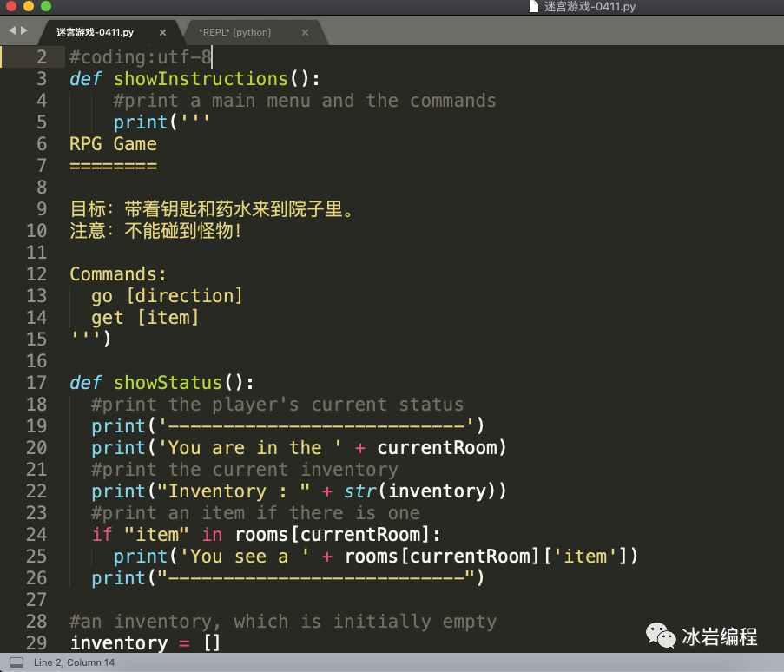Close the *REPL* [python] tab
The image size is (784, 672).
305,32
